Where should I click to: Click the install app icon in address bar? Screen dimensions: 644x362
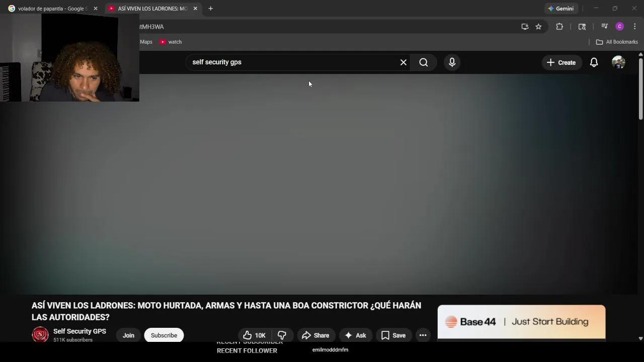[x=525, y=27]
